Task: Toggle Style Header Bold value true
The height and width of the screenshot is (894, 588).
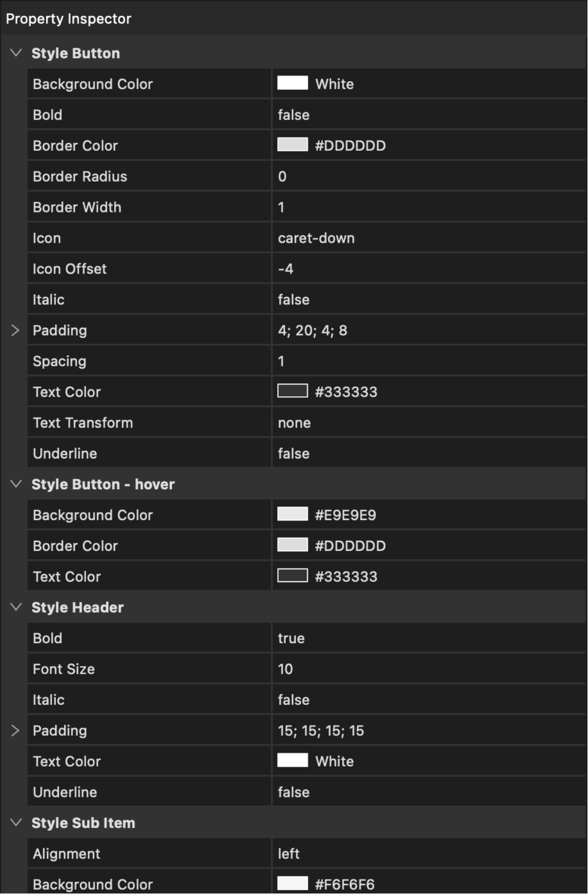Action: tap(291, 638)
